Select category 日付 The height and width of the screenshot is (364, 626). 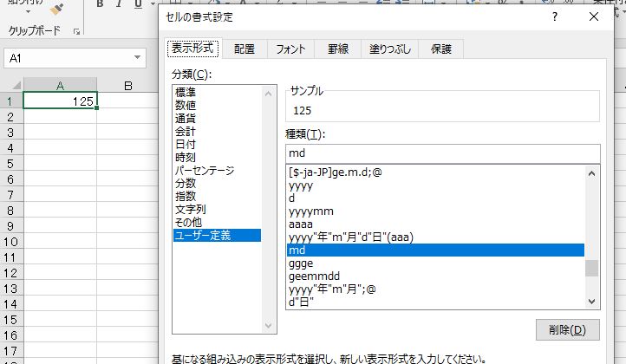tap(217, 145)
